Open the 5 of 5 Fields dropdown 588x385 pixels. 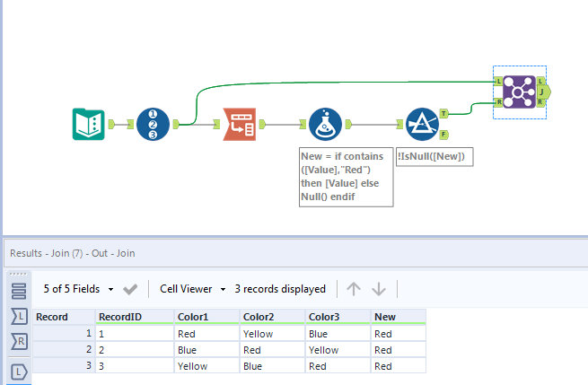click(x=78, y=289)
